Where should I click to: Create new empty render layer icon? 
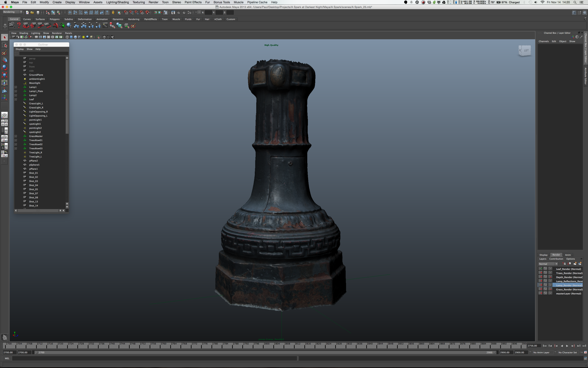point(575,264)
